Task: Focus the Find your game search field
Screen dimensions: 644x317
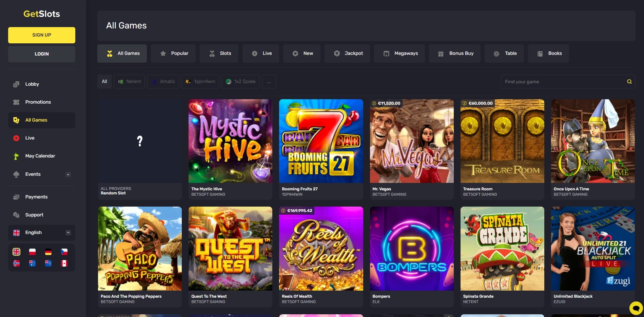Action: click(x=568, y=82)
